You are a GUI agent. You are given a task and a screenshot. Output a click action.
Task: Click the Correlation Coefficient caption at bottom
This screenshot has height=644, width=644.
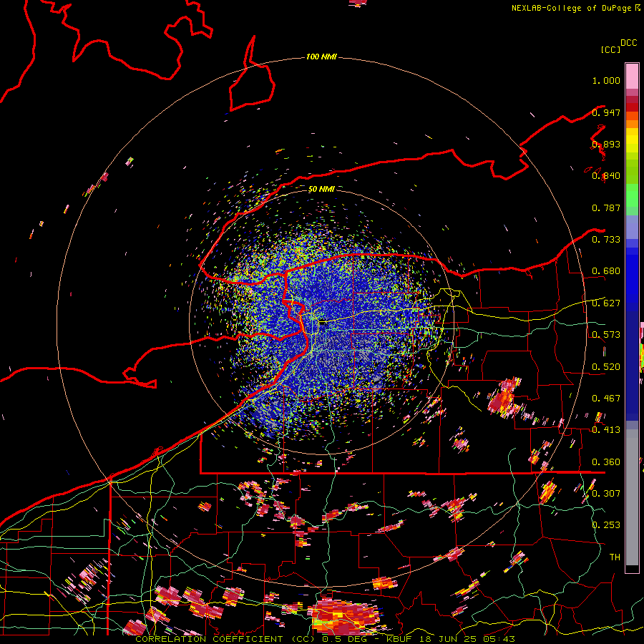click(x=325, y=639)
